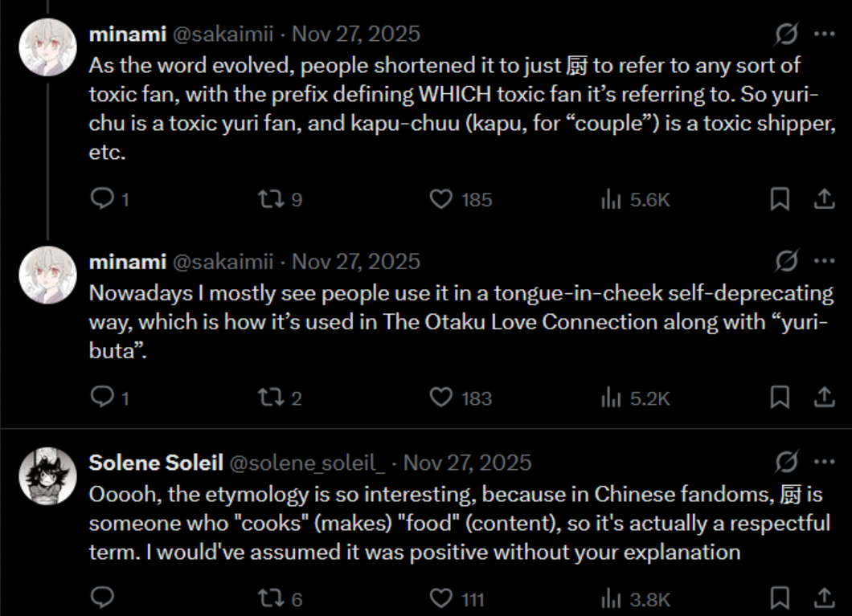Reply to the first minami post

click(x=101, y=198)
